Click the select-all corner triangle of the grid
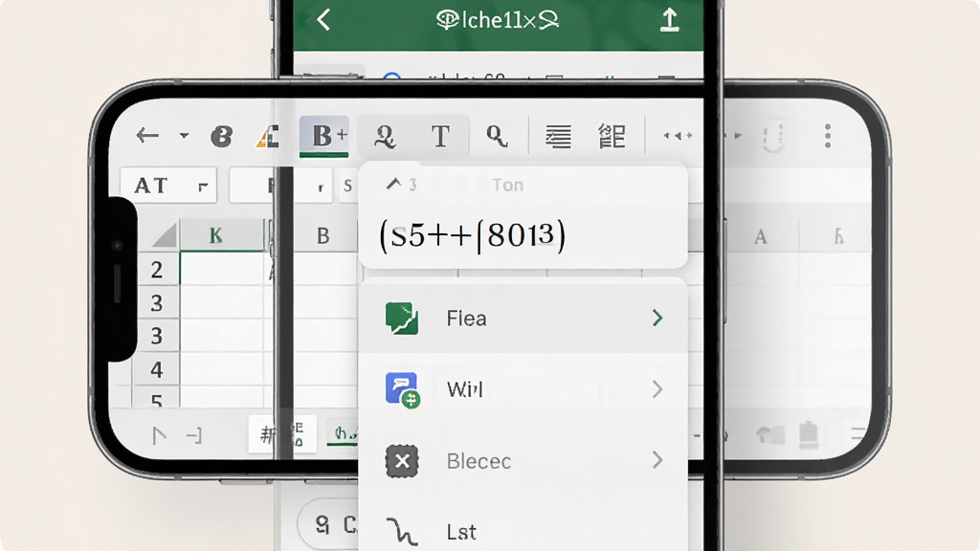Viewport: 980px width, 551px height. tap(165, 235)
